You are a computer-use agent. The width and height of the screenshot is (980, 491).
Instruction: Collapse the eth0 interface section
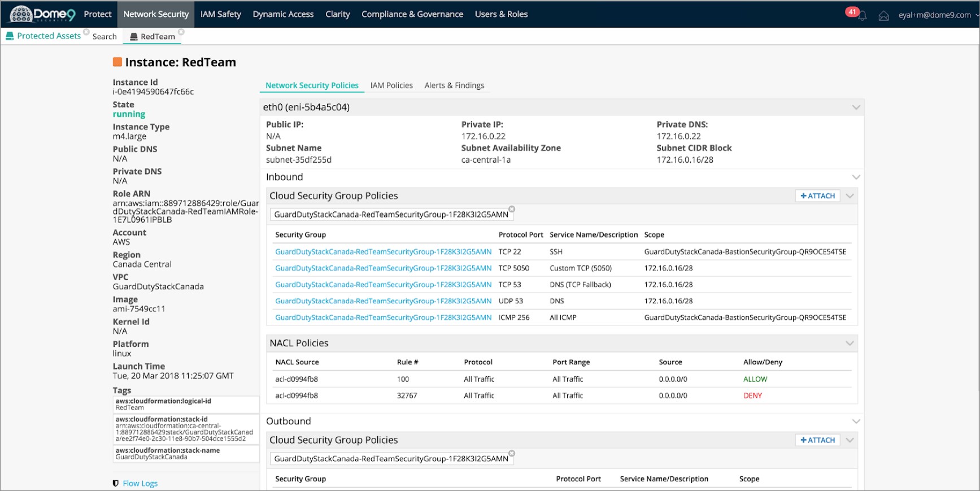point(856,107)
